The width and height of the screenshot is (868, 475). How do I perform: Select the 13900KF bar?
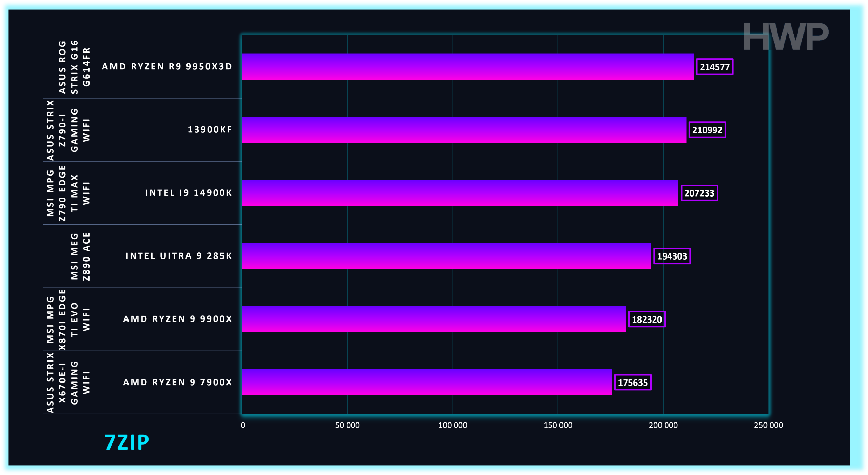point(464,130)
